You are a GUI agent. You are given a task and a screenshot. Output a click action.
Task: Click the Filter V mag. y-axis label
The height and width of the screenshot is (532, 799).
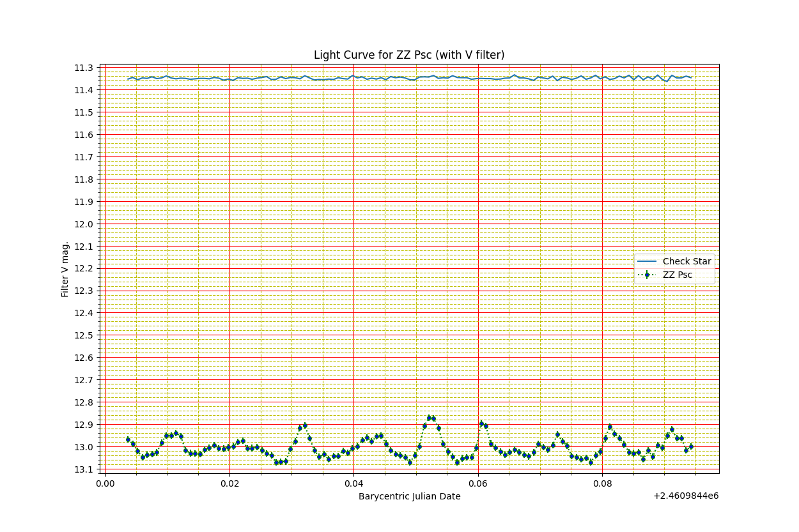point(65,269)
